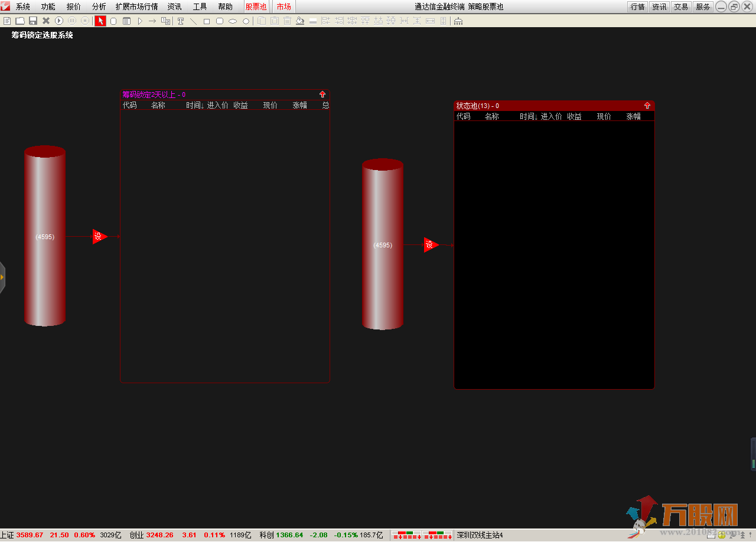This screenshot has height=542, width=756.
Task: Click the 交易 button at top right
Action: coord(681,6)
